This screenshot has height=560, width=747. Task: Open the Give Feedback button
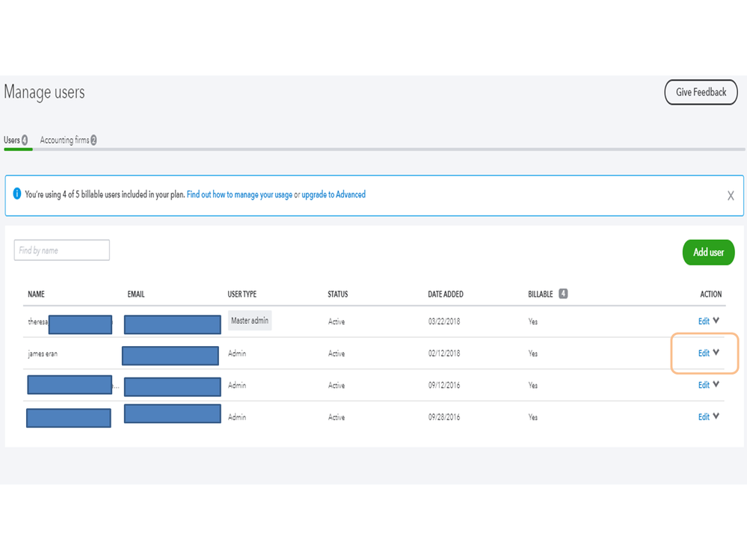pyautogui.click(x=701, y=93)
